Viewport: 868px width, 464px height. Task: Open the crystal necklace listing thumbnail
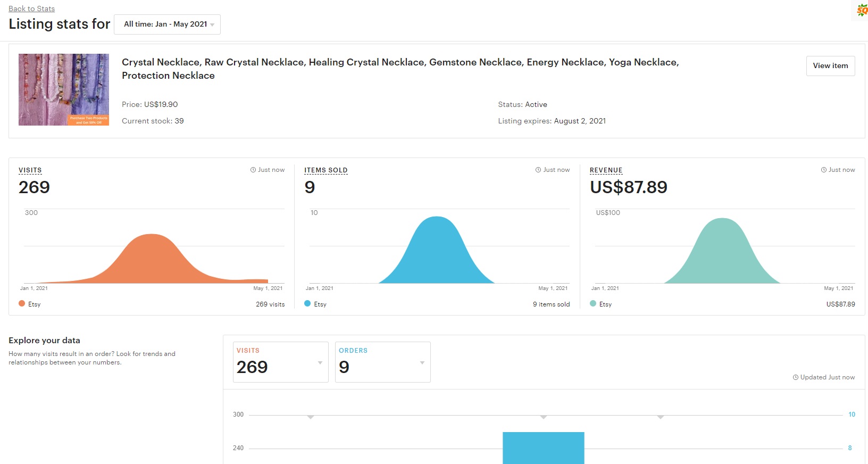64,89
